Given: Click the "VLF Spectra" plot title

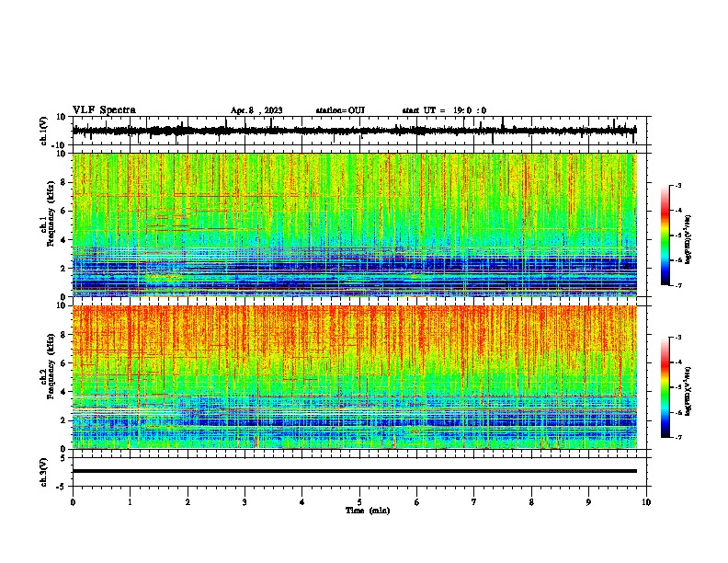Looking at the screenshot, I should 104,110.
